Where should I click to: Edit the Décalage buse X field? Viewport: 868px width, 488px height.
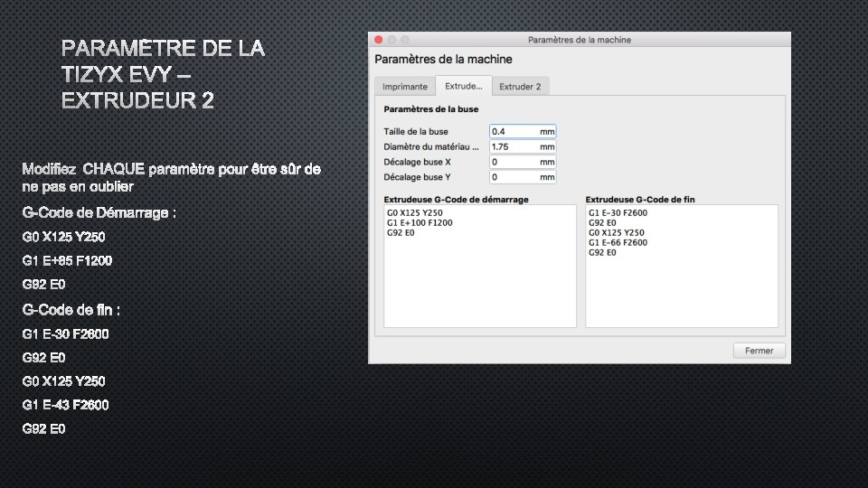[x=523, y=162]
